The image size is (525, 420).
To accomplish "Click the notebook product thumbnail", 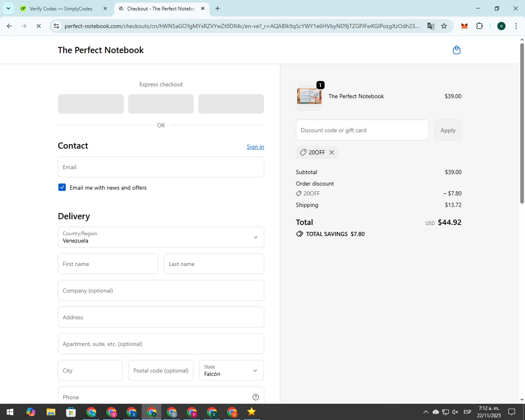I will coord(309,96).
